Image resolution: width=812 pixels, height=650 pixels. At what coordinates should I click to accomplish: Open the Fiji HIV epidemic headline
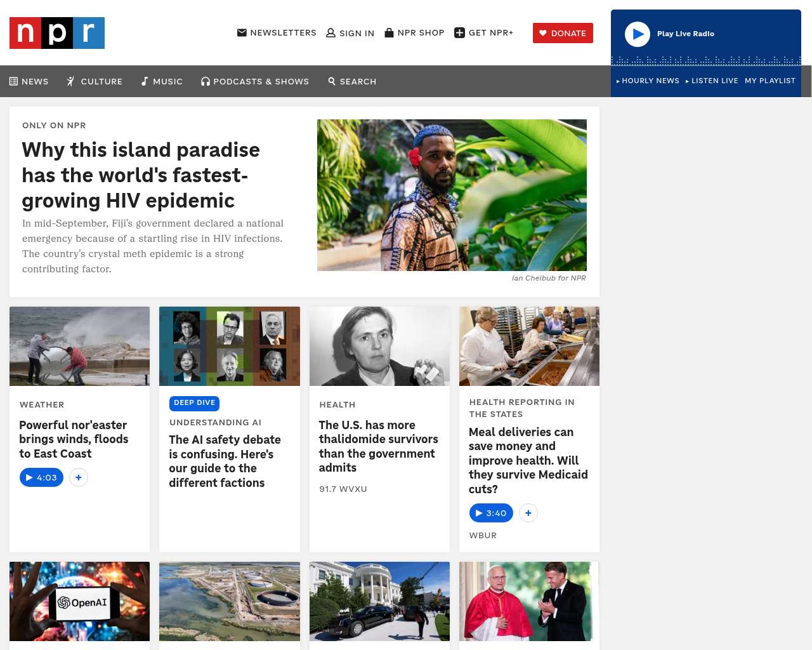tap(141, 175)
